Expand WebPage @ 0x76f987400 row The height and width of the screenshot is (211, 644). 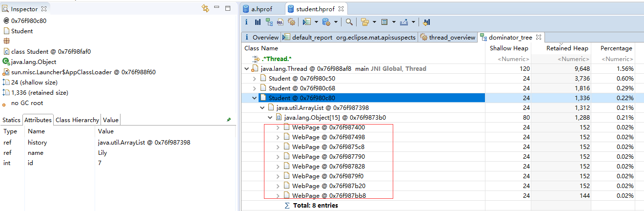point(278,127)
